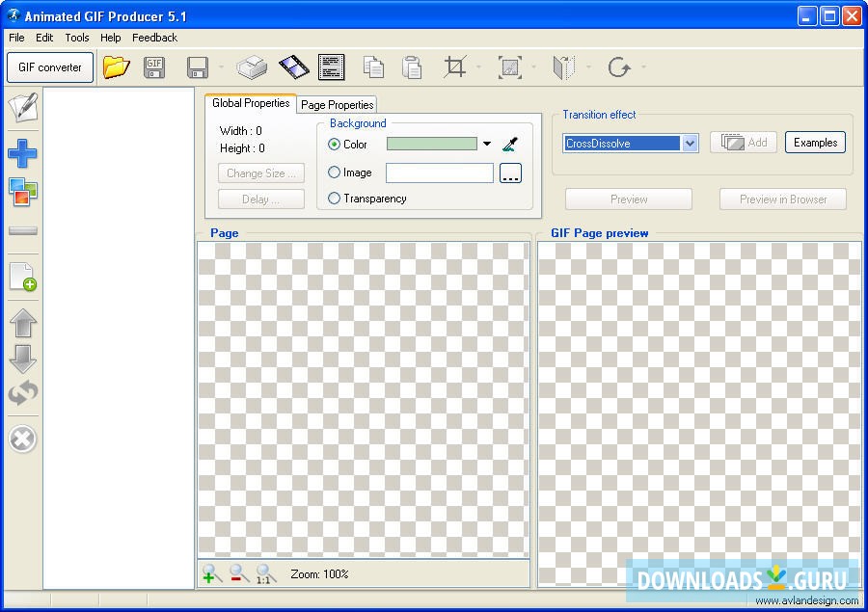The image size is (868, 612).
Task: Click the Examples button
Action: tap(815, 143)
